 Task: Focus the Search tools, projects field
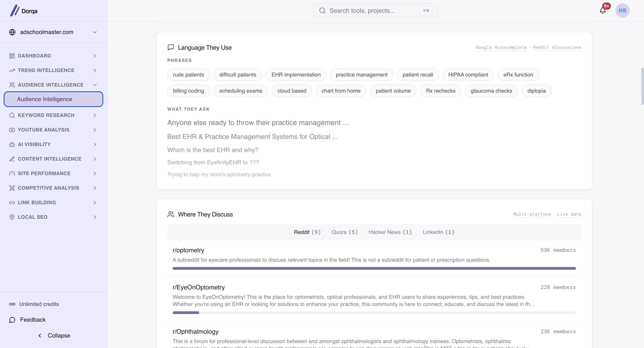(x=375, y=11)
